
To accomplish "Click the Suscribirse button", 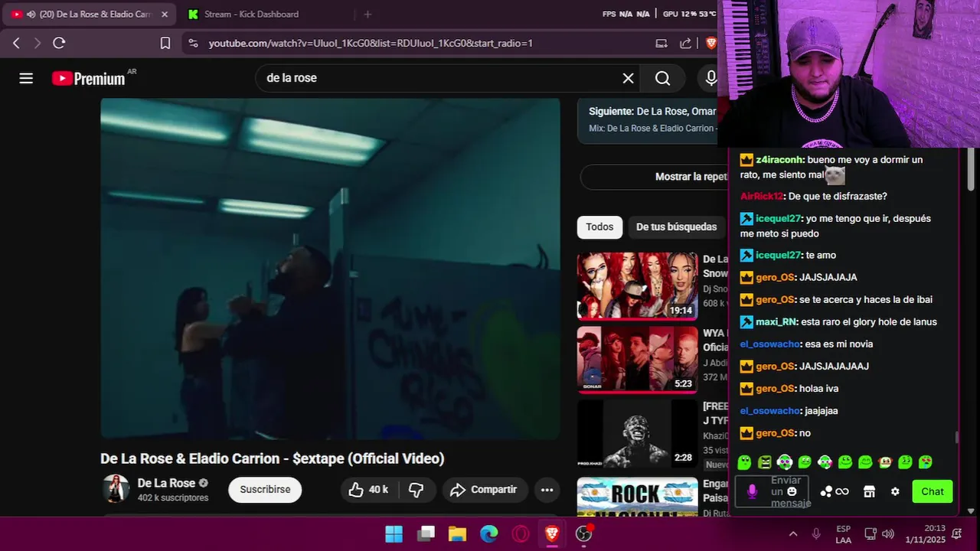I will (265, 490).
